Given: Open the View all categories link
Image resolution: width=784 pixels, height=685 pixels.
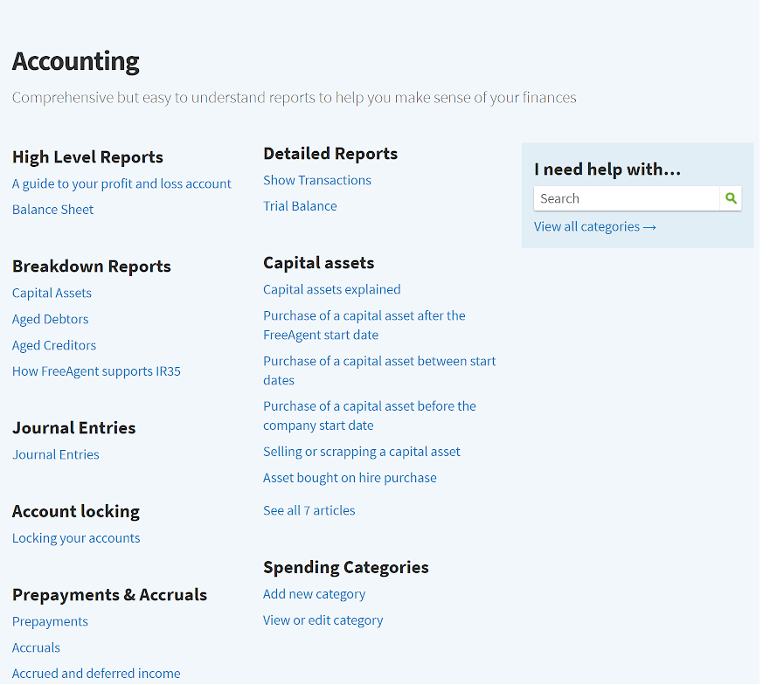Looking at the screenshot, I should tap(594, 227).
